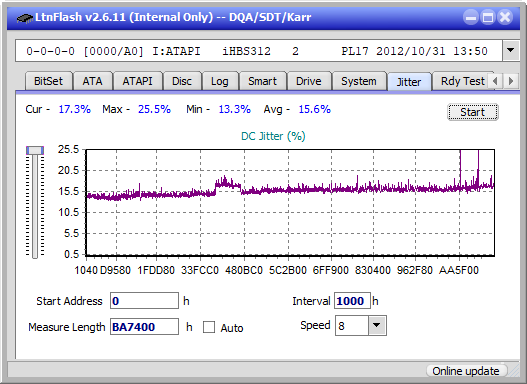Select the Disc tab

(x=182, y=81)
